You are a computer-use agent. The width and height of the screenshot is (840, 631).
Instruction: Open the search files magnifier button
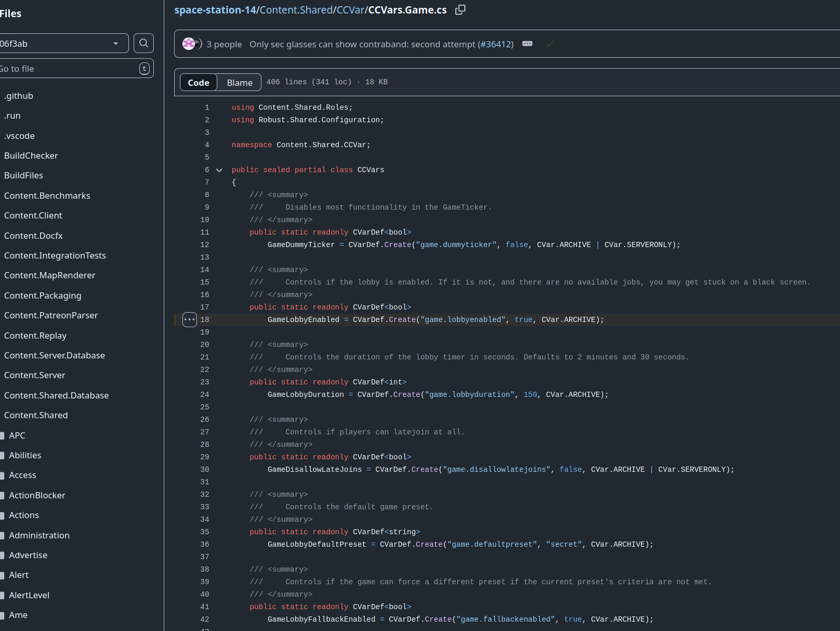coord(144,43)
